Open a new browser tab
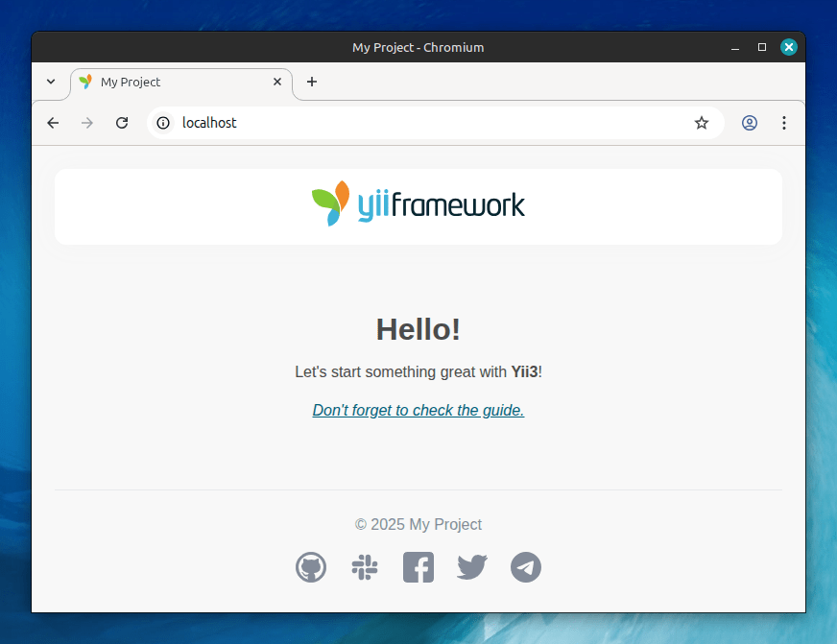837x644 pixels. click(x=311, y=83)
